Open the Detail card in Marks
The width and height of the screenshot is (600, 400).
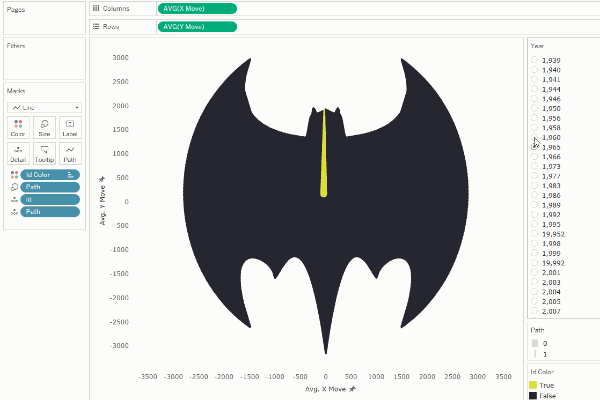[x=18, y=153]
